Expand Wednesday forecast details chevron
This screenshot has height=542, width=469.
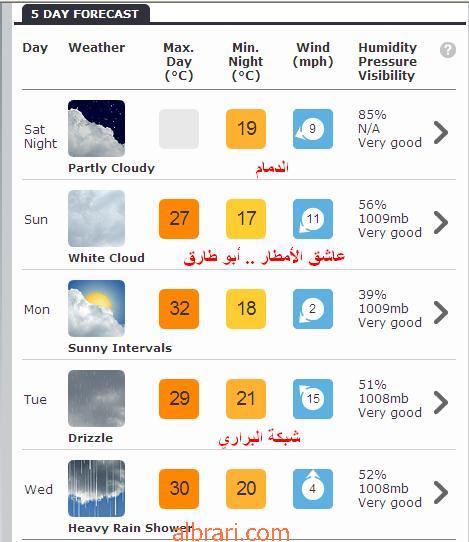pyautogui.click(x=441, y=492)
